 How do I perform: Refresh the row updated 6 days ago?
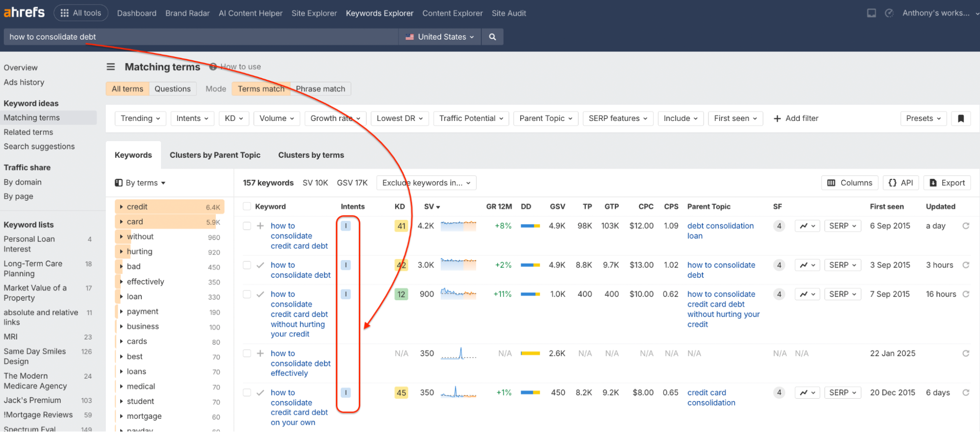point(966,393)
